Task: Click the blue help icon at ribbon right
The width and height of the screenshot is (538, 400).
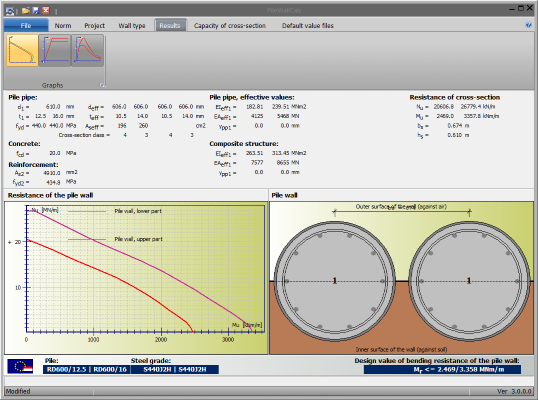Action: pyautogui.click(x=528, y=25)
